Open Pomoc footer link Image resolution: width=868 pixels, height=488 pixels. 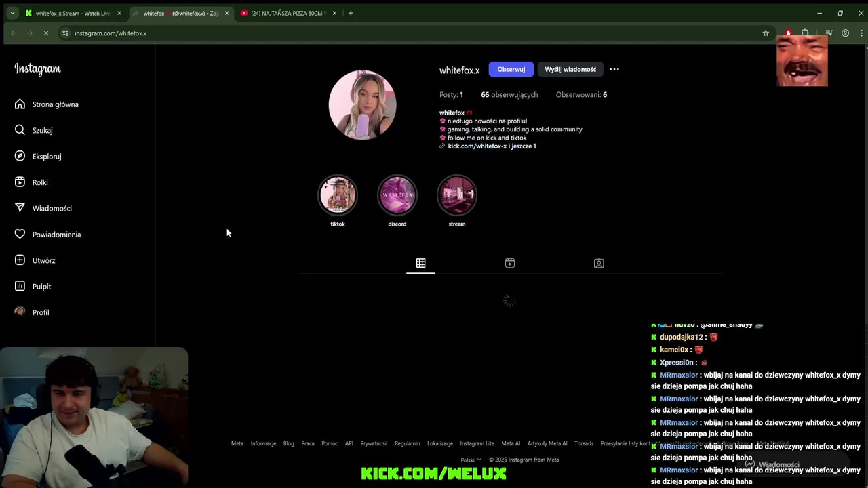(x=330, y=443)
